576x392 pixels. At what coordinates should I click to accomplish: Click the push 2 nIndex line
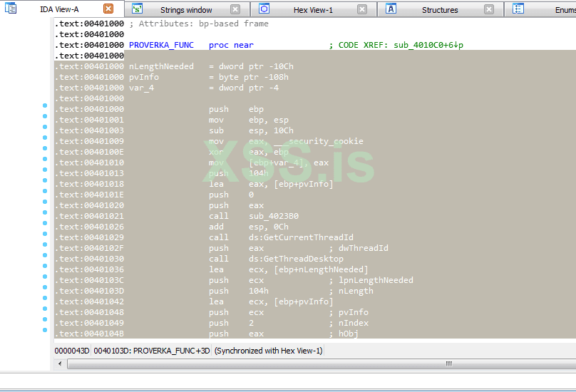[289, 323]
